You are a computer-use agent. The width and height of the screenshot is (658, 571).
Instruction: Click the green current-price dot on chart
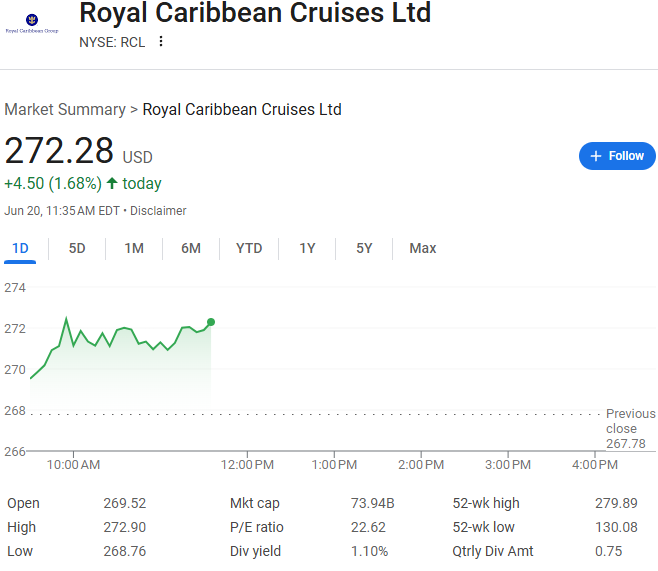pos(211,322)
